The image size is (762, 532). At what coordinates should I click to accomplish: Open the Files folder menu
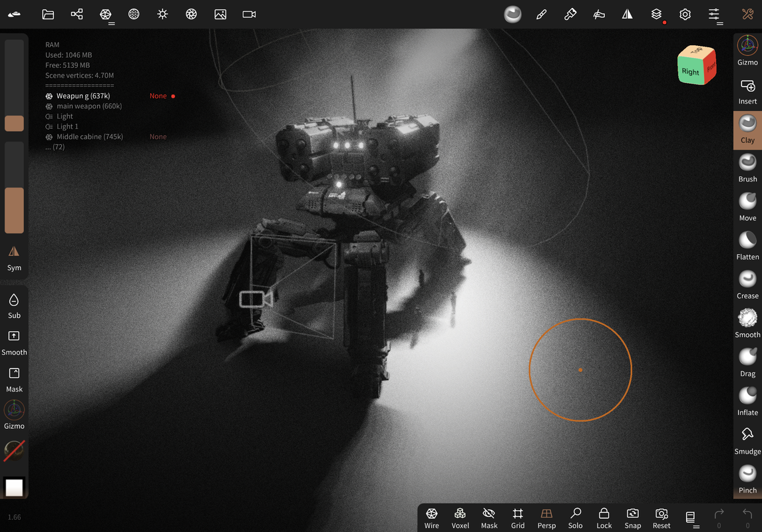tap(48, 14)
